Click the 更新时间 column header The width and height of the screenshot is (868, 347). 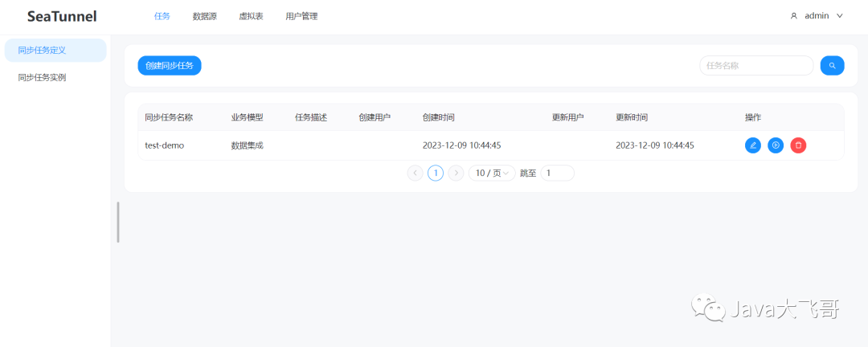(632, 117)
